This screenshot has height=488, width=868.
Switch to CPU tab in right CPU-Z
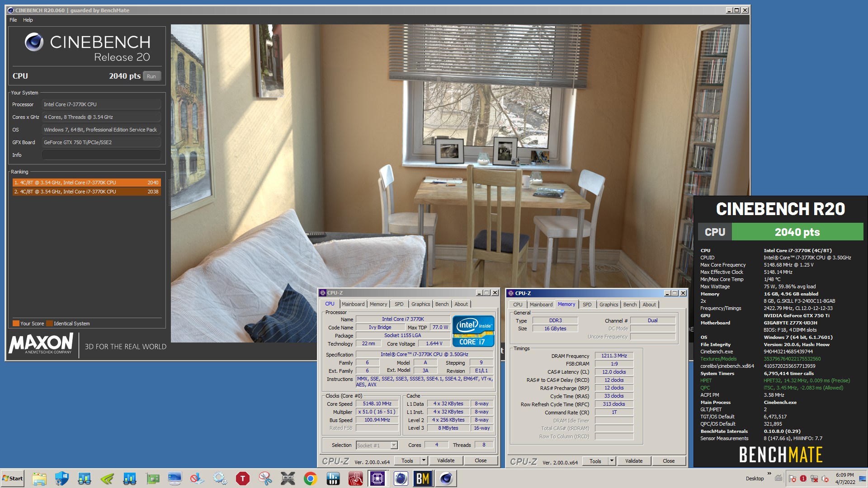tap(518, 305)
